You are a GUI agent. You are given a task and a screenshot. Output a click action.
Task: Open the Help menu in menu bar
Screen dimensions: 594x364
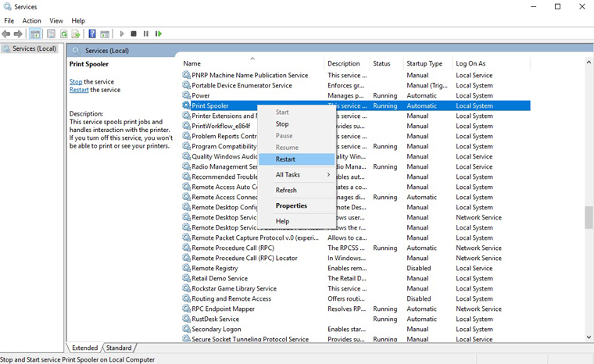pyautogui.click(x=78, y=21)
